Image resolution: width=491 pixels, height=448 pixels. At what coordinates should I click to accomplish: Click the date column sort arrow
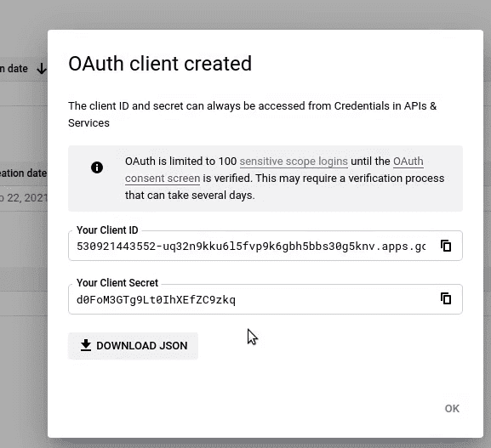point(42,69)
